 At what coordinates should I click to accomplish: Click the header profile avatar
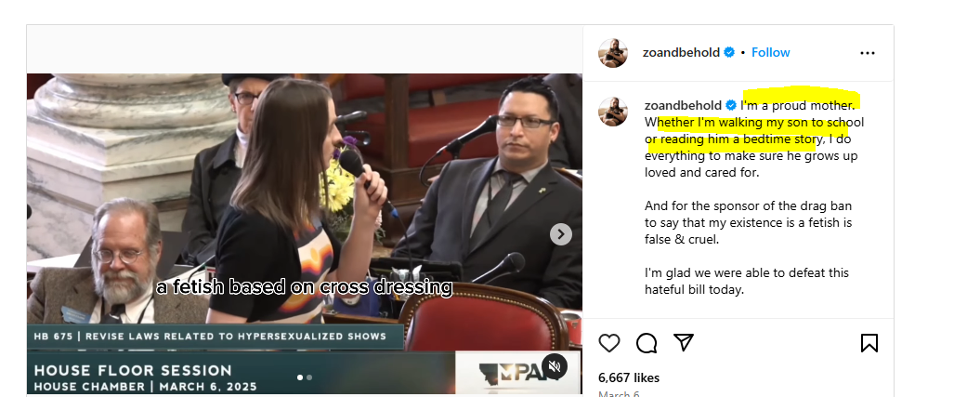tap(612, 53)
